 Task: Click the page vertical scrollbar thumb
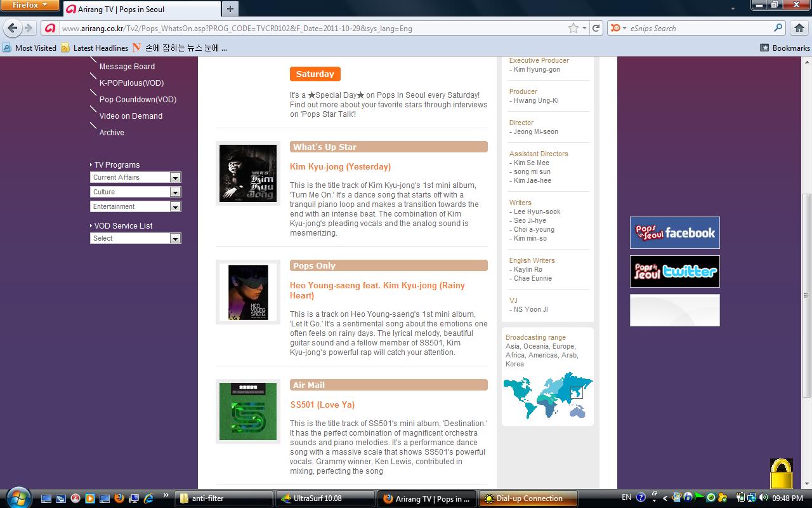pos(807,295)
